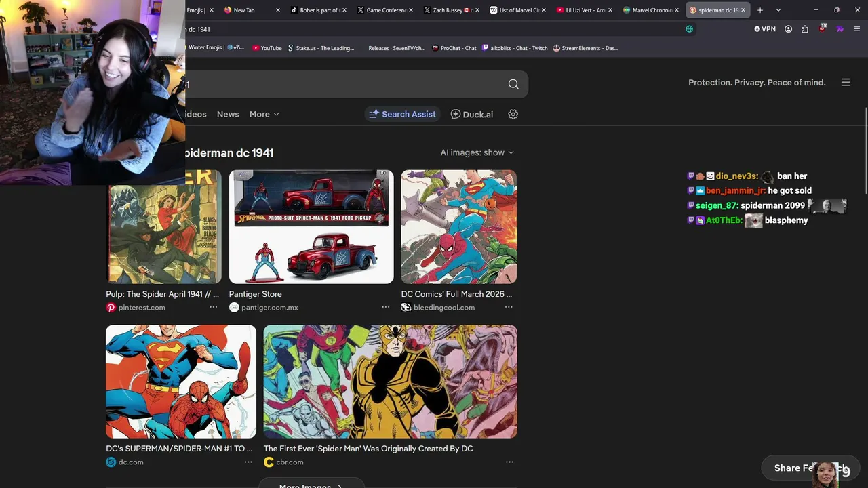The width and height of the screenshot is (868, 488).
Task: Open the hamburger menu beside Protection. Privacy.
Action: pyautogui.click(x=846, y=83)
